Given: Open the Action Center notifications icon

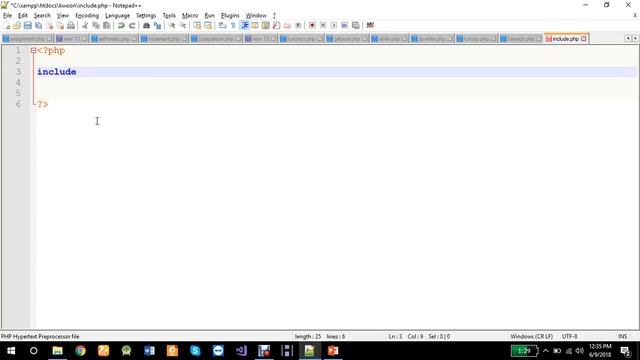Looking at the screenshot, I should (625, 351).
